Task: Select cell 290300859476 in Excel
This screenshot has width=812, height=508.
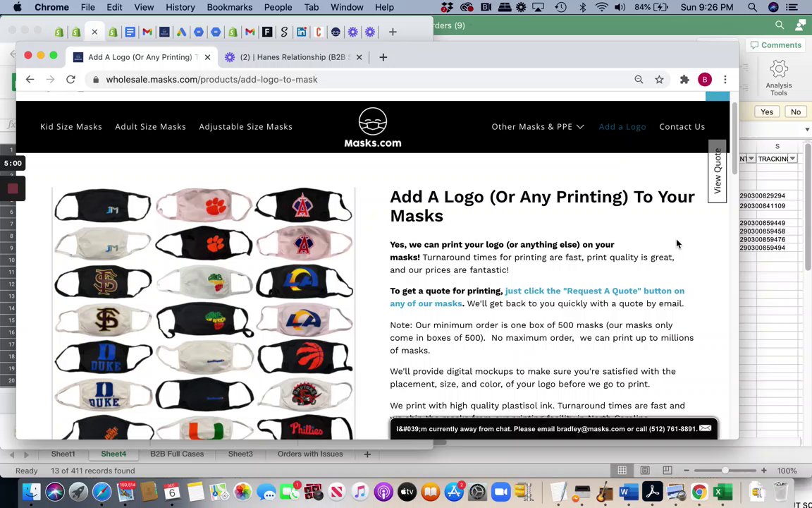Action: [762, 239]
